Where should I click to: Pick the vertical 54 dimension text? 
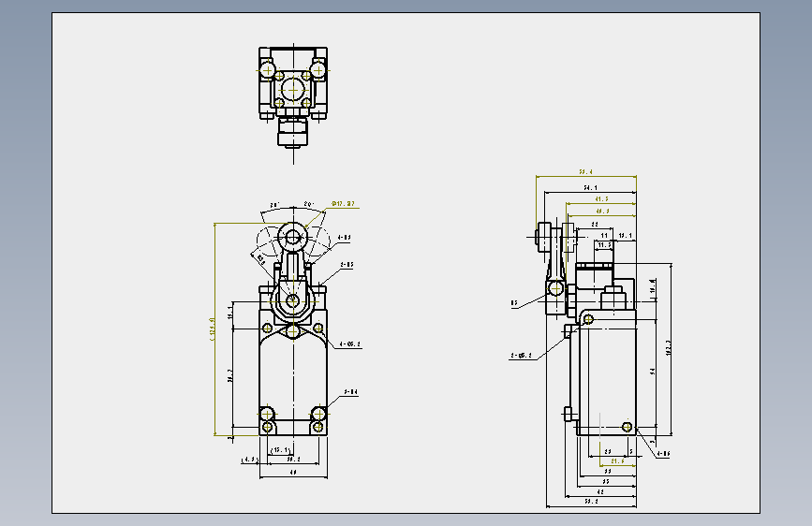pyautogui.click(x=654, y=372)
